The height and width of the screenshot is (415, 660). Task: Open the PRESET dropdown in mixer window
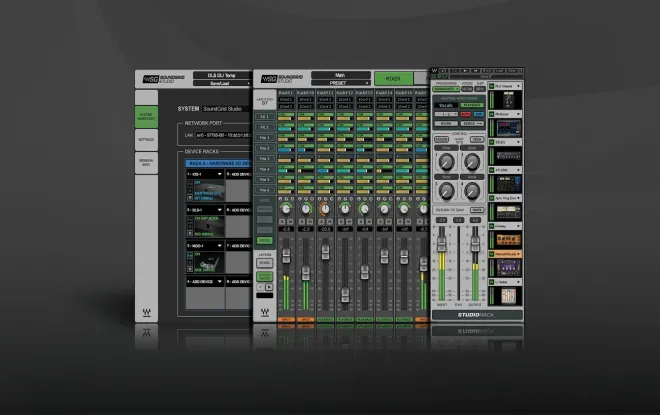click(341, 83)
